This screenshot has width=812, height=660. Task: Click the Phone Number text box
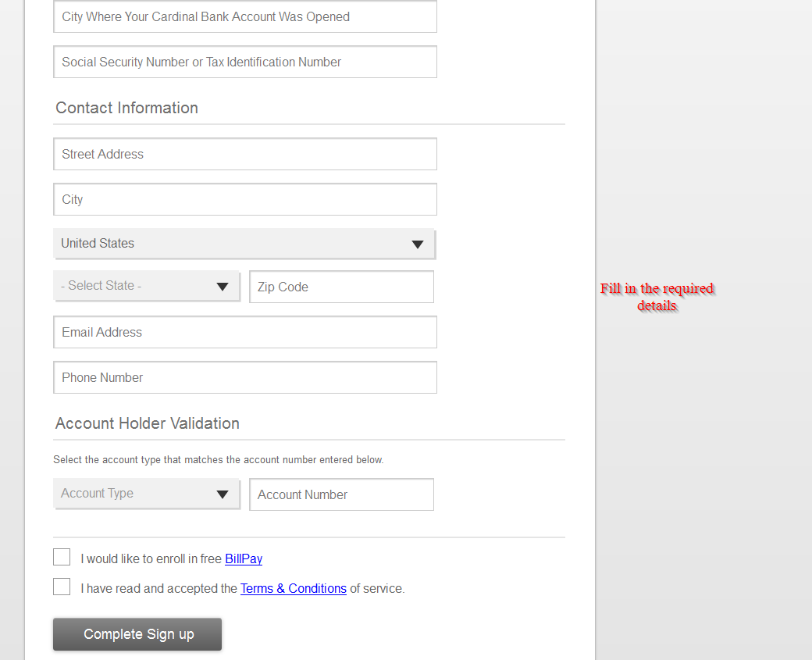tap(244, 378)
